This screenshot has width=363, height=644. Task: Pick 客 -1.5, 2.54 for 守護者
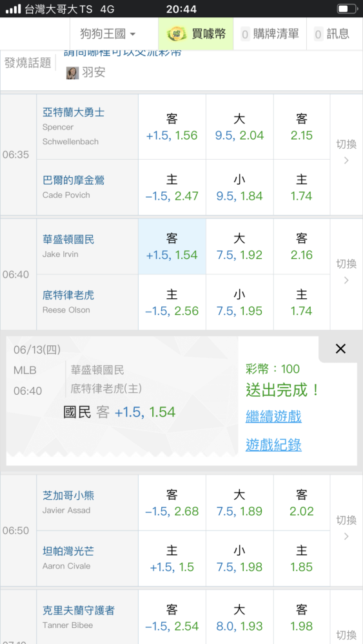[x=172, y=618]
